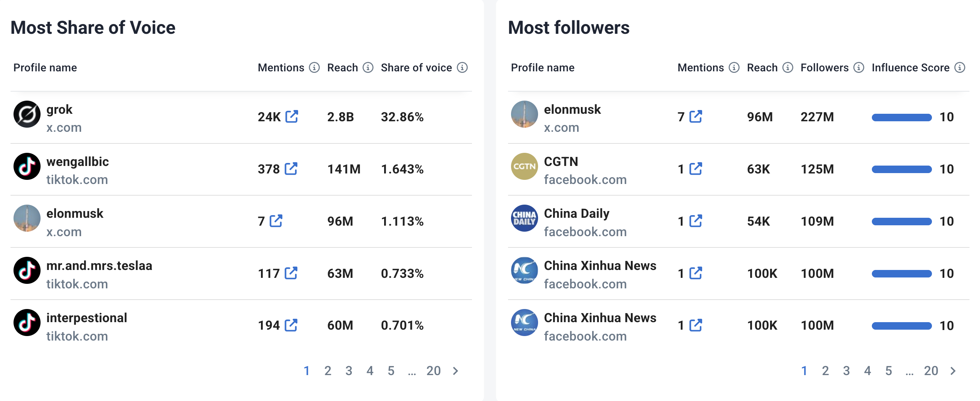
Task: Click the info icon beside Influence Score
Action: (959, 68)
